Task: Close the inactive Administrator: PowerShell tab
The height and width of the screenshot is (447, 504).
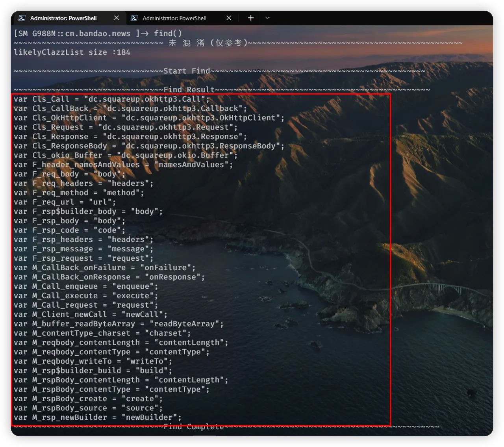Action: (x=229, y=18)
